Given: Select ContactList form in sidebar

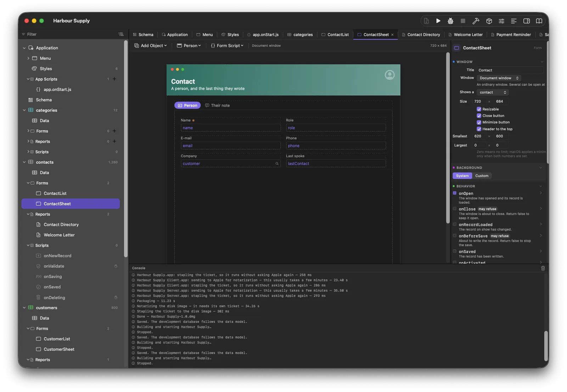Looking at the screenshot, I should click(x=71, y=194).
